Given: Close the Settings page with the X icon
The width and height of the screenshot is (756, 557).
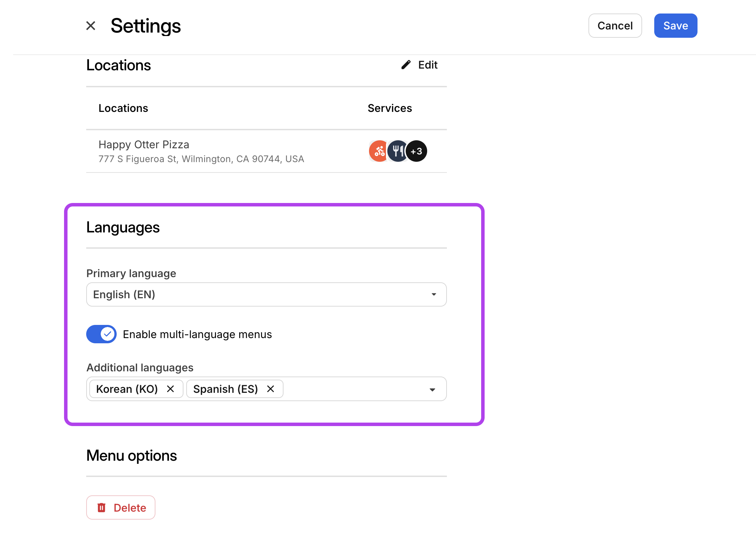Looking at the screenshot, I should [x=91, y=26].
